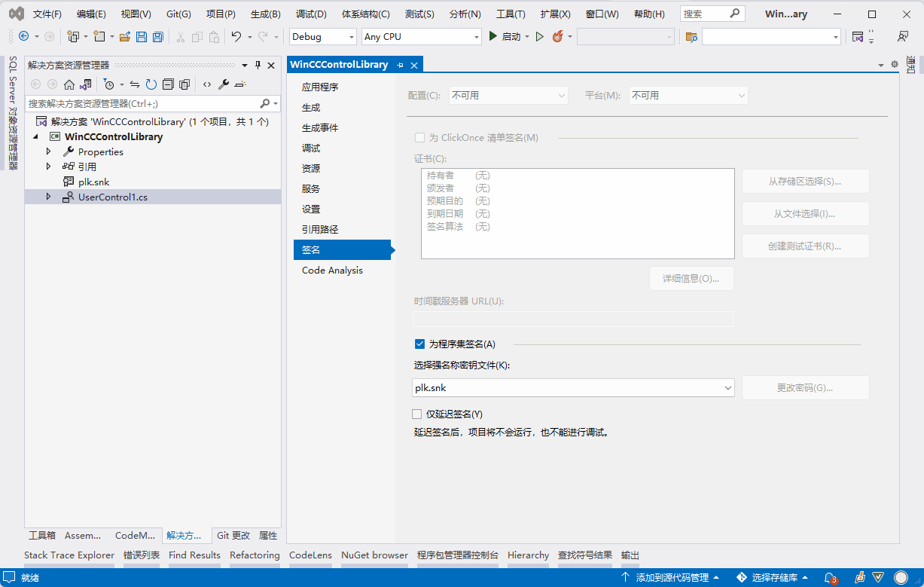Click the 启动 Start debugging button
The width and height of the screenshot is (924, 587).
(x=504, y=36)
